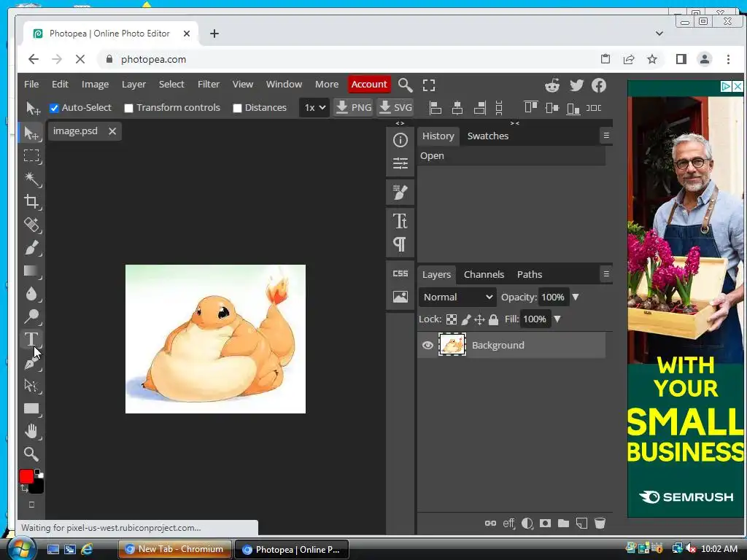
Task: Toggle lock transparent pixels icon
Action: (451, 319)
